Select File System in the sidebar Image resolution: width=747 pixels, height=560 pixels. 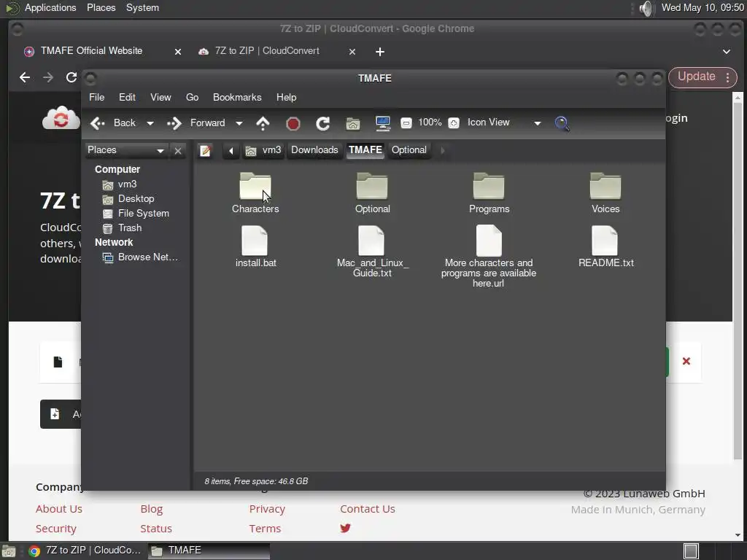[136, 214]
